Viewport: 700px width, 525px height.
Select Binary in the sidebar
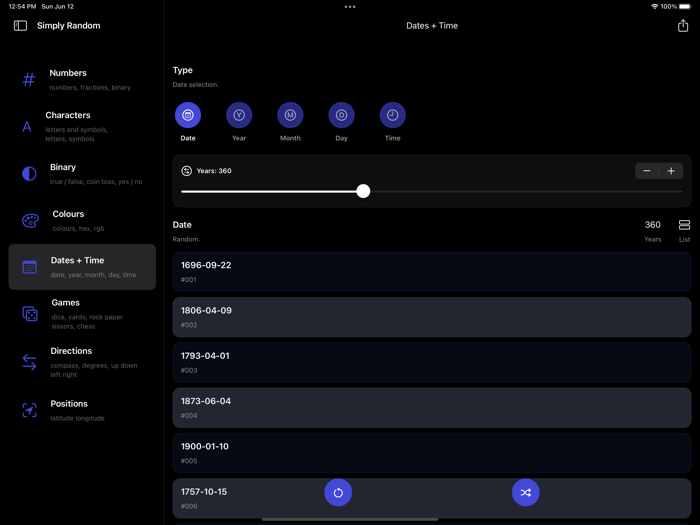click(82, 174)
